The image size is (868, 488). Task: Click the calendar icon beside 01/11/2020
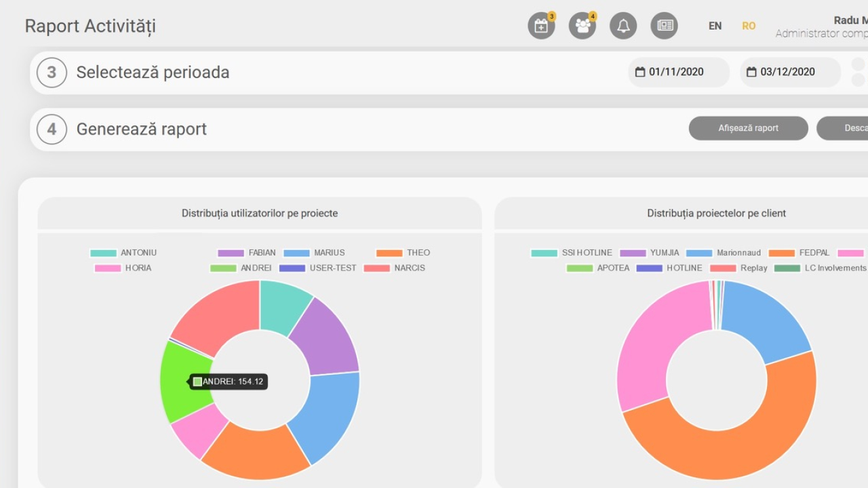click(640, 72)
